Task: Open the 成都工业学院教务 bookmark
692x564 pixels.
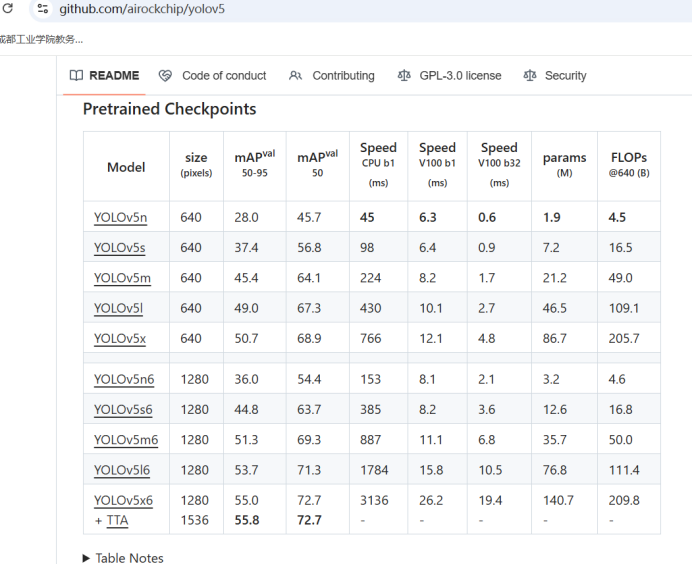Action: (x=41, y=39)
